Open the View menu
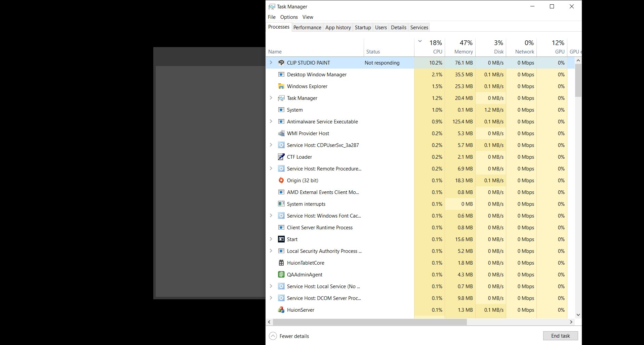Viewport: 644px width, 345px height. point(308,17)
